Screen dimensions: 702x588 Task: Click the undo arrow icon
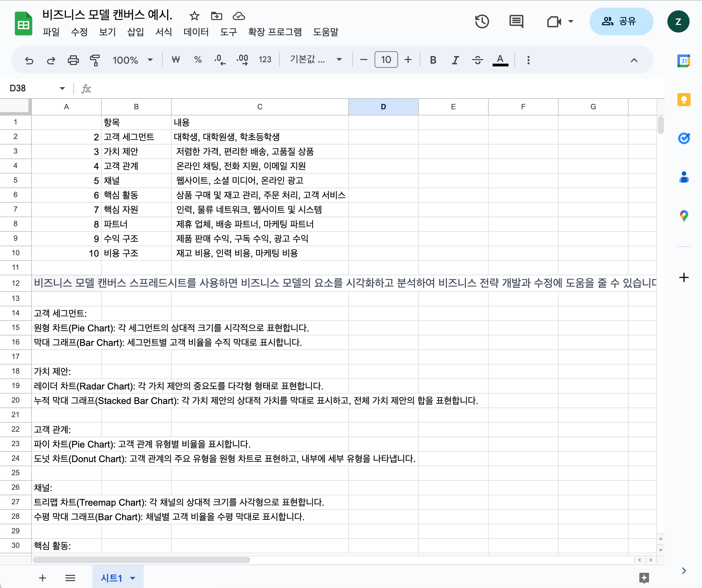(29, 60)
